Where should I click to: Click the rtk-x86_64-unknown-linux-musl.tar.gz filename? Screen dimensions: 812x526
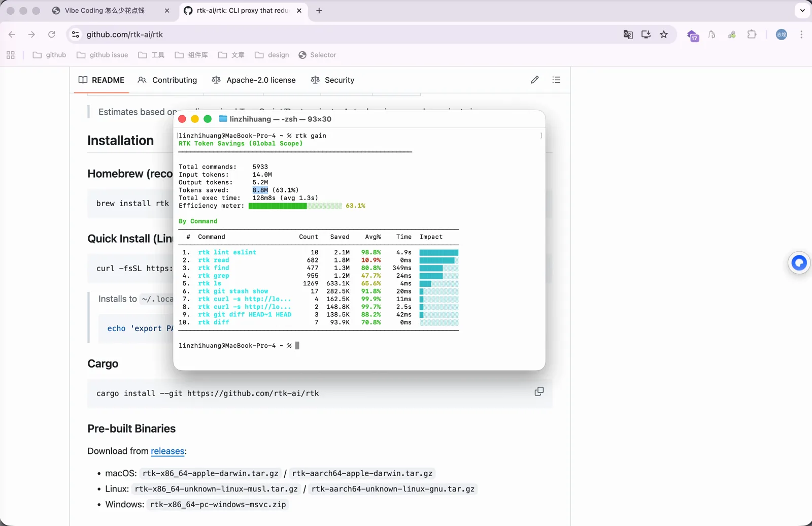coord(216,489)
